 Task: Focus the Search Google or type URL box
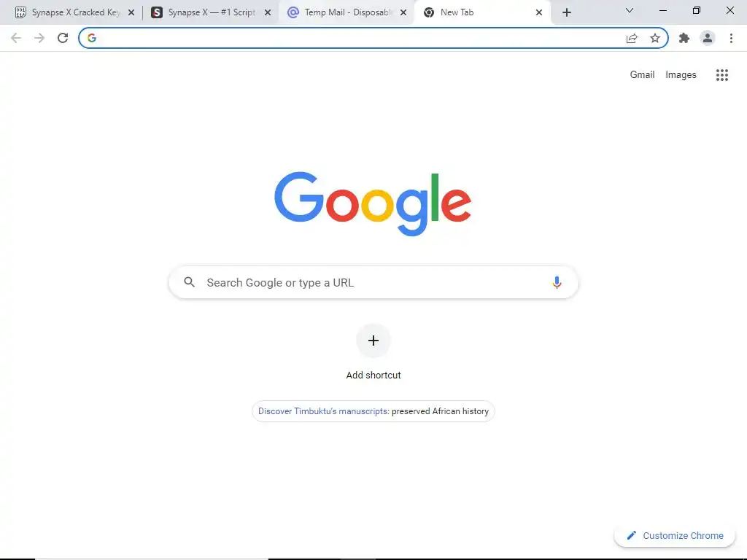coord(373,282)
